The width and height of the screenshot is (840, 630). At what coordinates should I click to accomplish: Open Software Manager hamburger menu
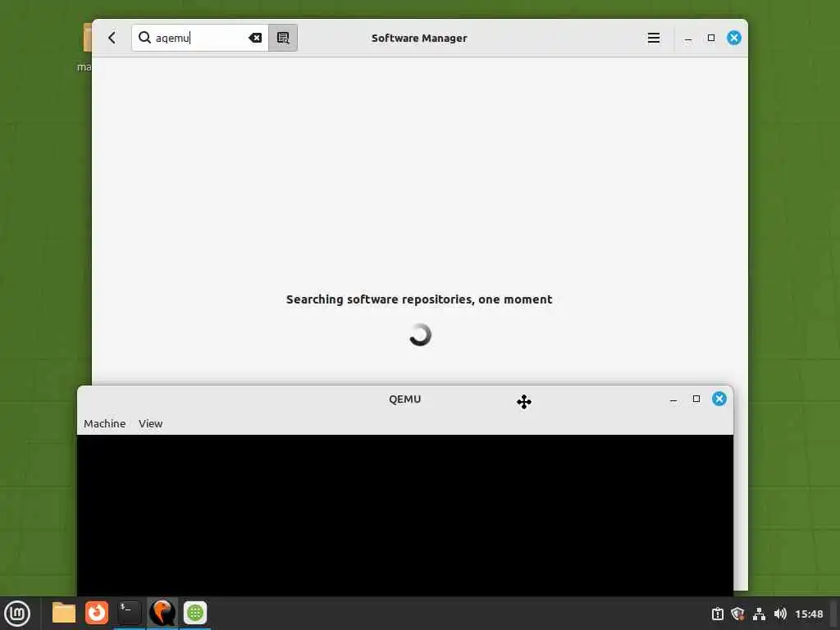(654, 38)
